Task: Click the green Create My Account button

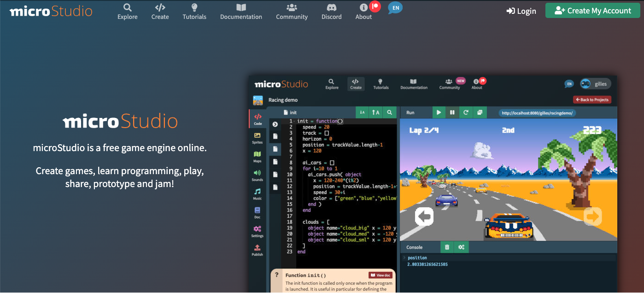Action: tap(593, 11)
